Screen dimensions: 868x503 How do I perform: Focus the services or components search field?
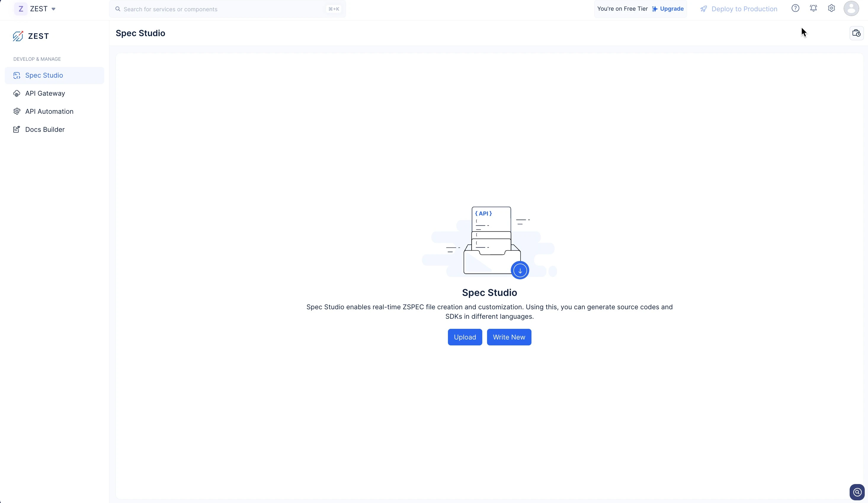point(227,9)
